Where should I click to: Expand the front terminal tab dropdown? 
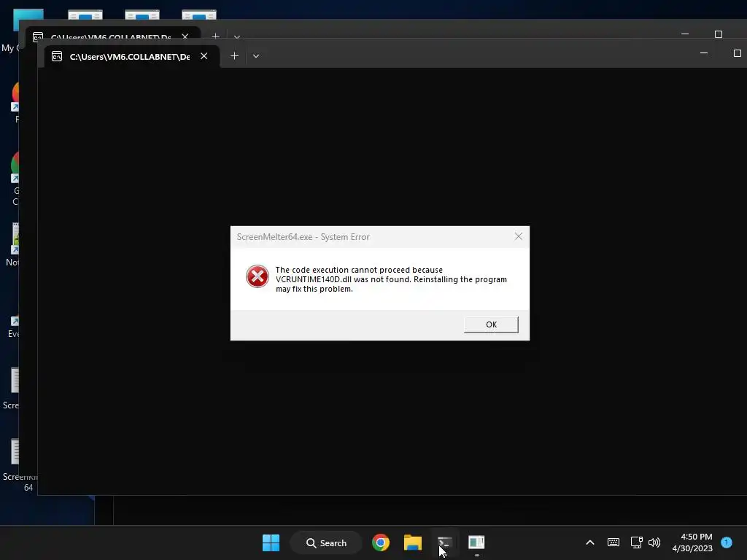(256, 56)
